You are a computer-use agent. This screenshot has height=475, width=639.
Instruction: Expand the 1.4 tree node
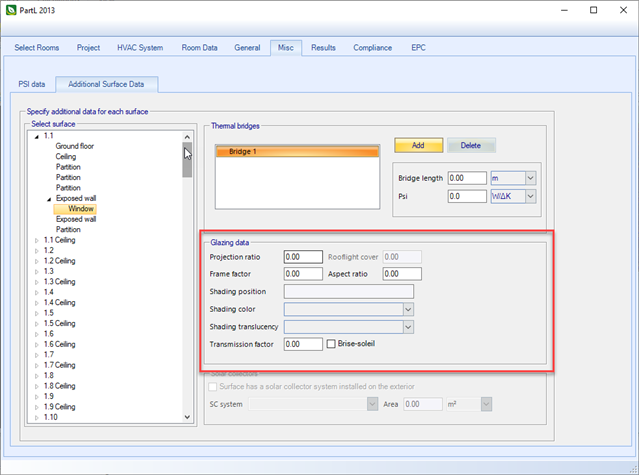click(37, 292)
